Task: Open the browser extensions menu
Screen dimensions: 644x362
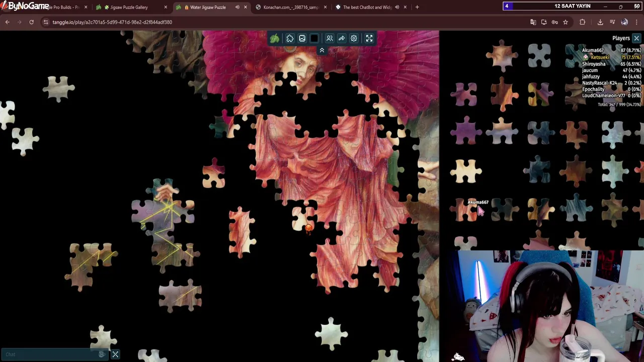Action: click(582, 22)
